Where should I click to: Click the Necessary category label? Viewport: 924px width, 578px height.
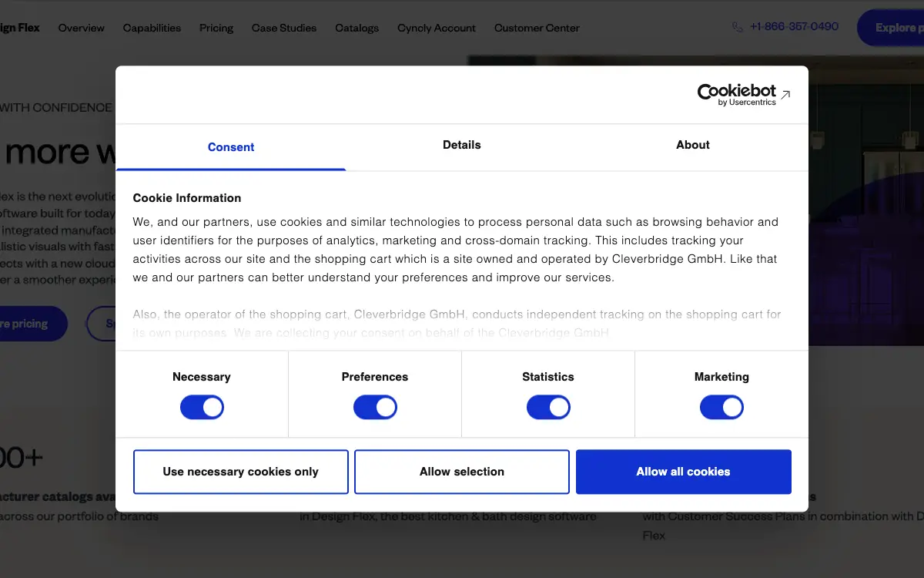click(x=202, y=377)
